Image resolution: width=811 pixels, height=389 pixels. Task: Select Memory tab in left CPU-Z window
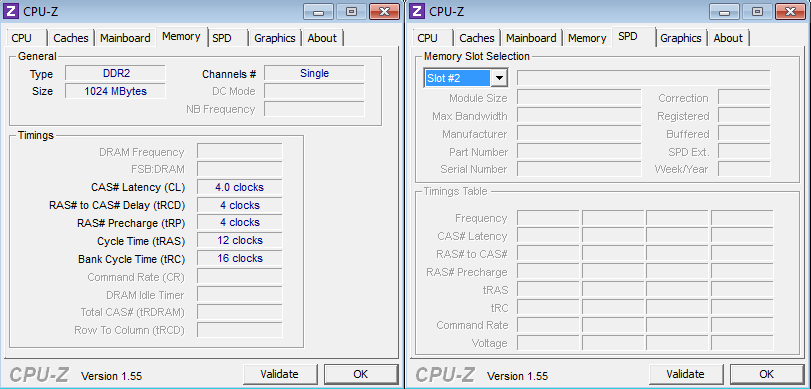[x=181, y=36]
